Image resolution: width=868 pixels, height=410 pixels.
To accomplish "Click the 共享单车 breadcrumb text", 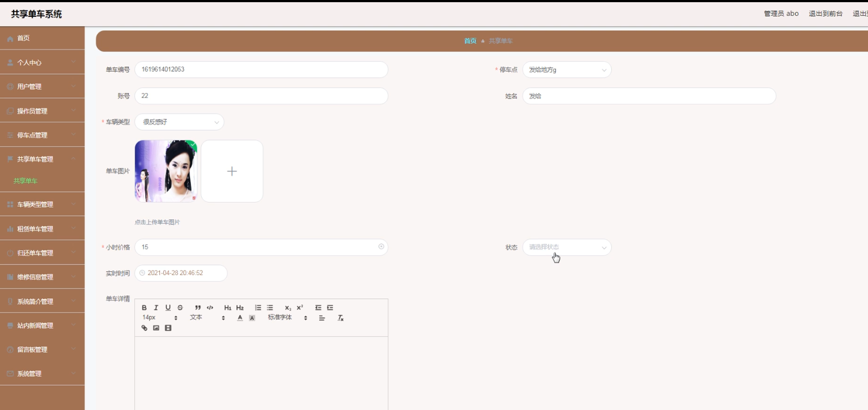I will tap(500, 41).
